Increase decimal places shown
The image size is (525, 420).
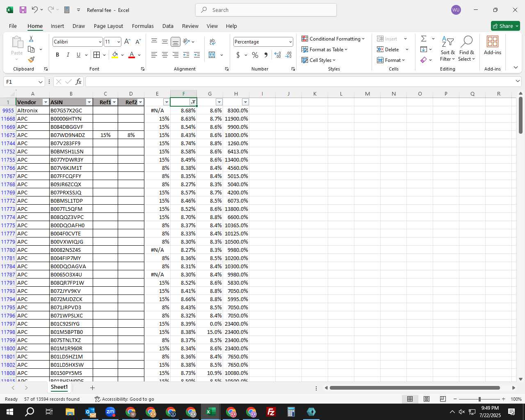(278, 55)
